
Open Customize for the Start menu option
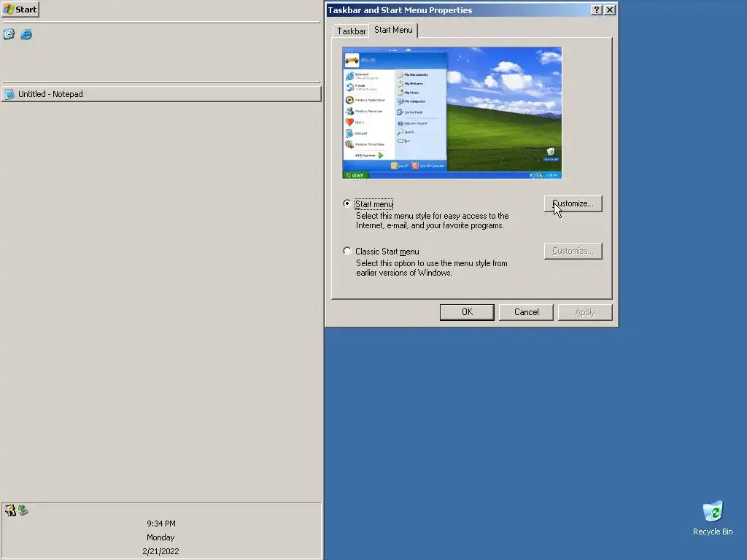(x=573, y=203)
